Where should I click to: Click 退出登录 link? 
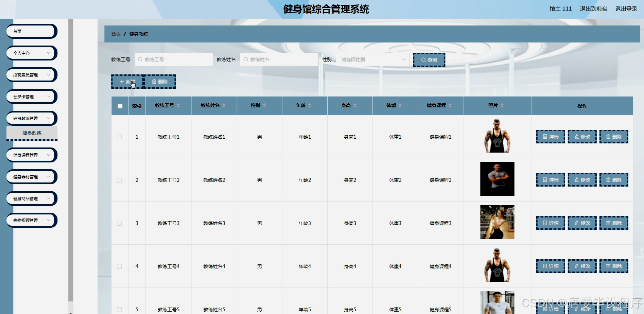coord(626,9)
